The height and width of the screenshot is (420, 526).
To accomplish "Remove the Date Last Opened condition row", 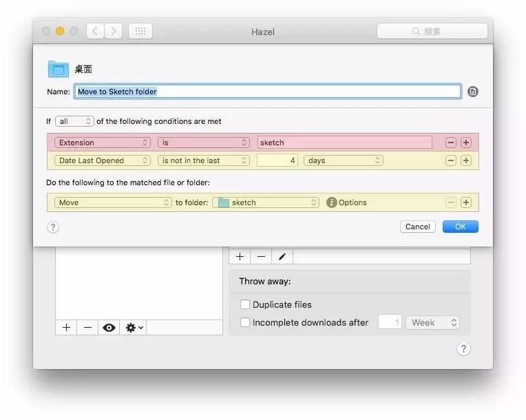I will [450, 160].
